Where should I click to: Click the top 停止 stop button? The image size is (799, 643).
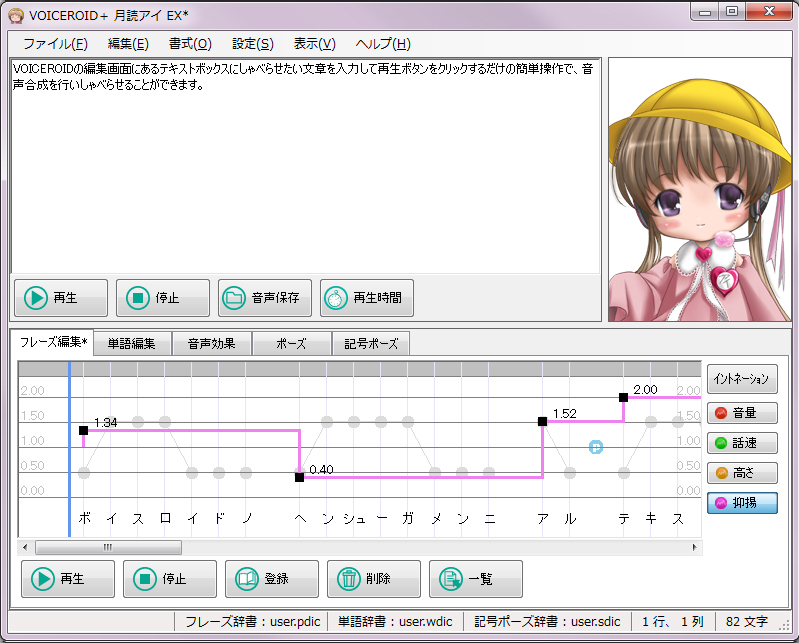[163, 298]
